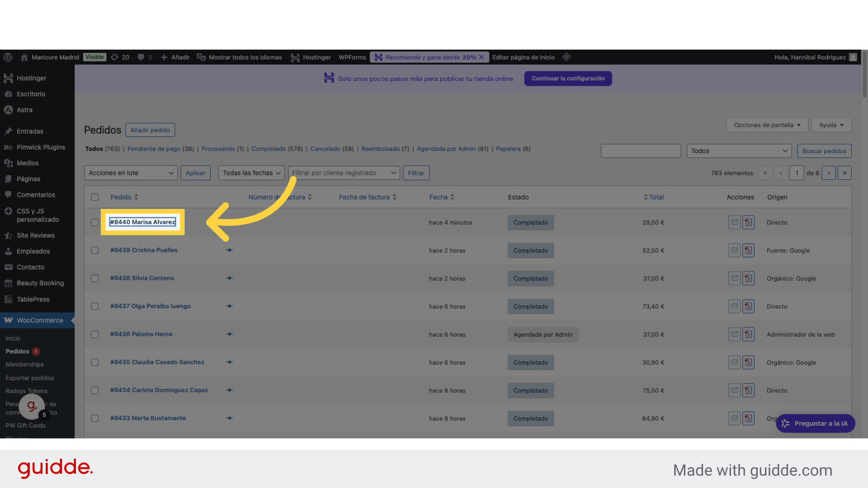Tick the checkbox for order #8436 Paloma Herce
Viewport: 868px width, 488px height.
[94, 334]
